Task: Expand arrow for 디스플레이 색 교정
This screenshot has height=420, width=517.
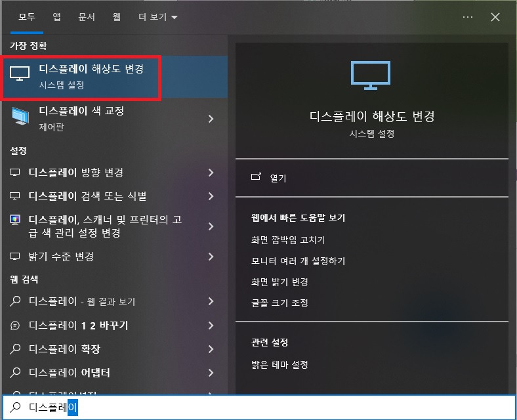Action: [x=211, y=119]
